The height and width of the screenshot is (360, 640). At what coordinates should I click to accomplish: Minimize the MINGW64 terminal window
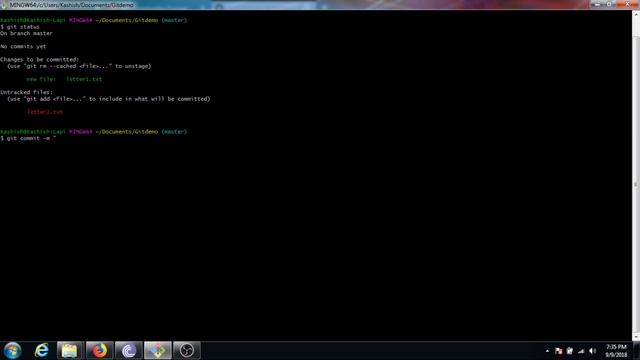597,4
